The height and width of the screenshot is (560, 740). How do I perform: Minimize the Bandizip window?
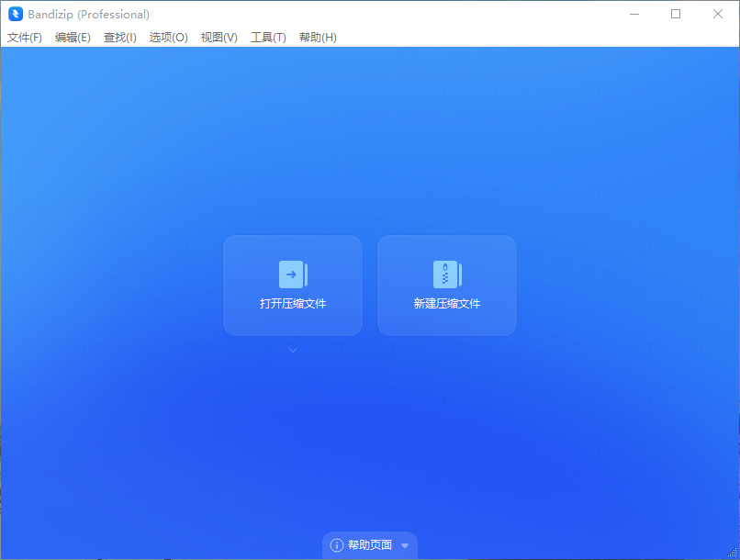(x=633, y=14)
